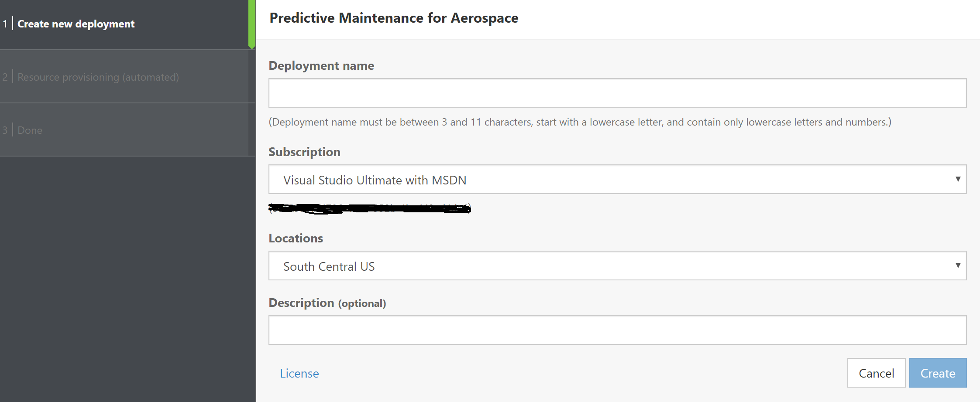Click the green active step indicator bar
This screenshot has height=402, width=980.
pos(252,24)
